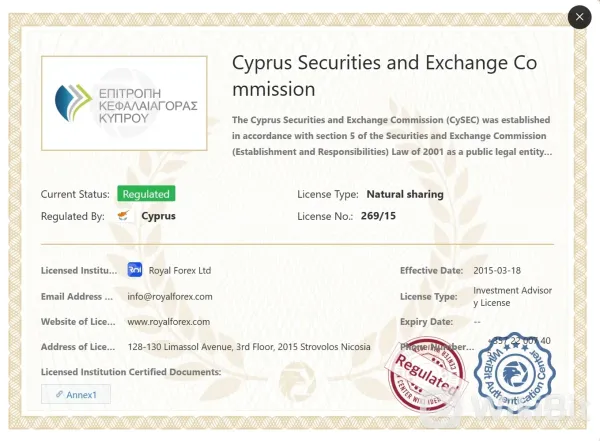Click the CySEC logo image
Viewport: 600px width, 441px height.
(x=124, y=103)
